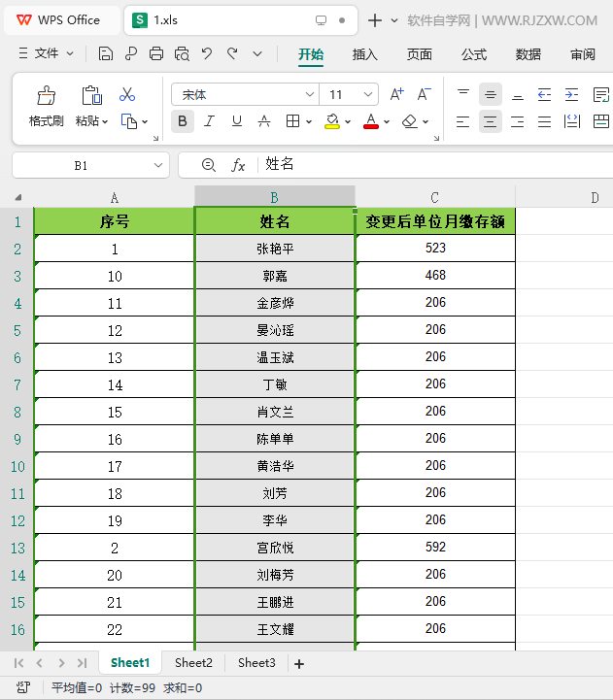Expand fill color dropdown arrow
The image size is (613, 700).
pos(348,121)
